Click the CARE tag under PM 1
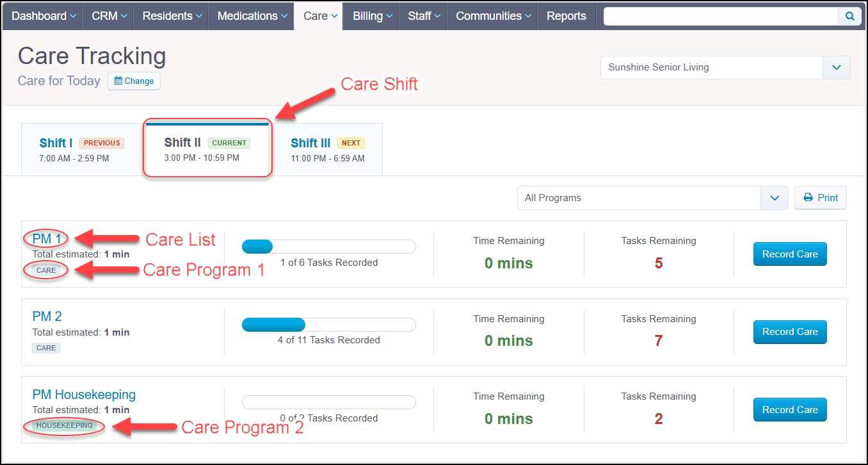Image resolution: width=868 pixels, height=465 pixels. click(46, 270)
